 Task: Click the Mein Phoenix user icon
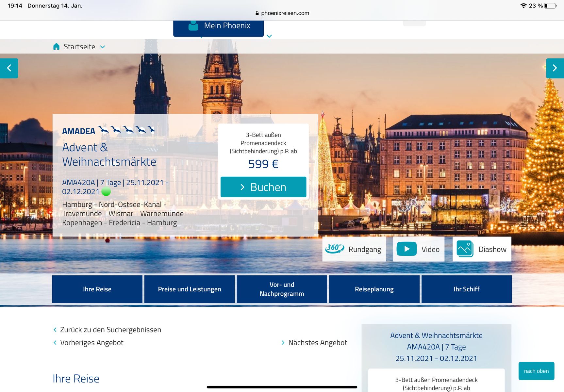pyautogui.click(x=193, y=26)
